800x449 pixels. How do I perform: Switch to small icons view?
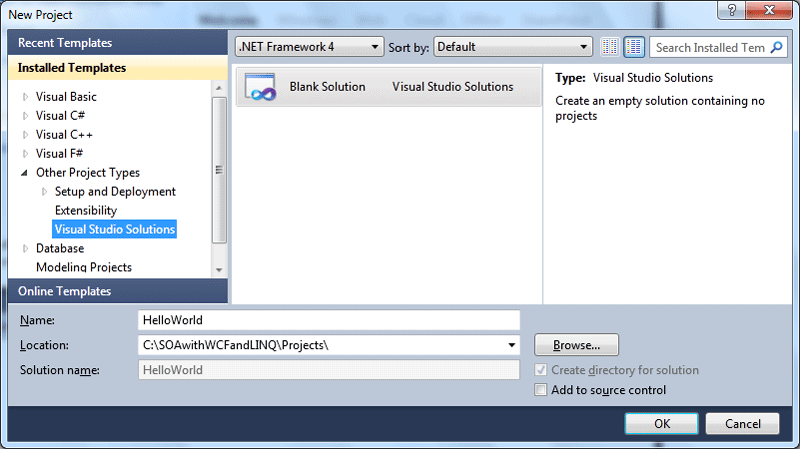click(x=610, y=47)
